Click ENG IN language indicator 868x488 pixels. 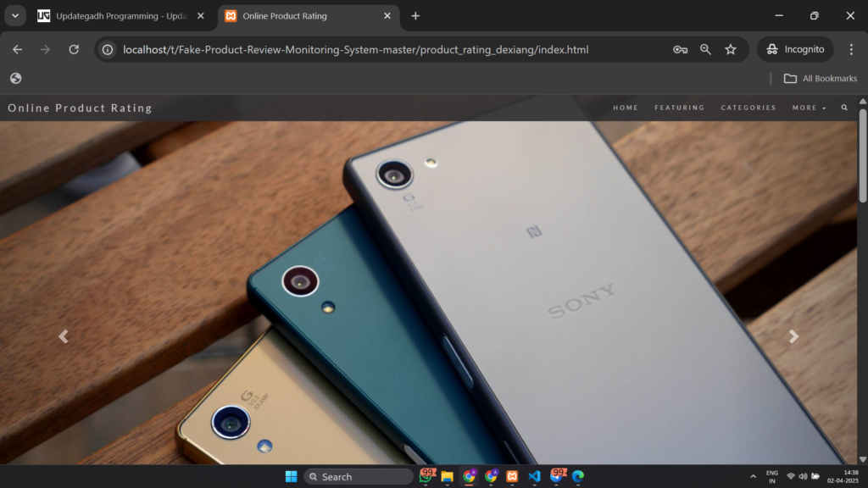tap(771, 476)
